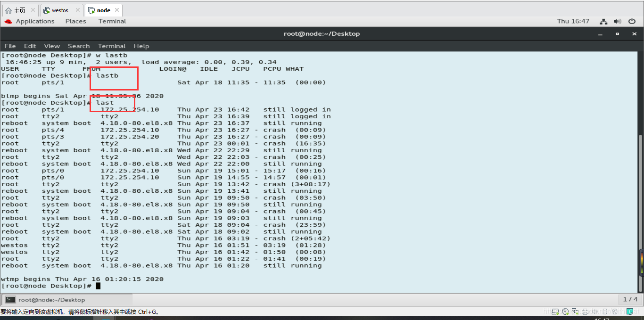This screenshot has width=644, height=320.
Task: Minimize the terminal window
Action: tap(601, 34)
